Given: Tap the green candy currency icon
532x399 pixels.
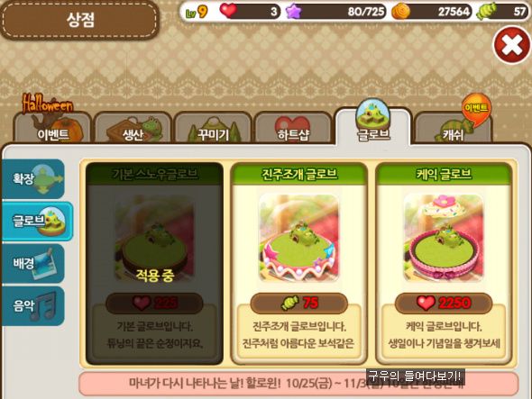Looking at the screenshot, I should point(486,12).
